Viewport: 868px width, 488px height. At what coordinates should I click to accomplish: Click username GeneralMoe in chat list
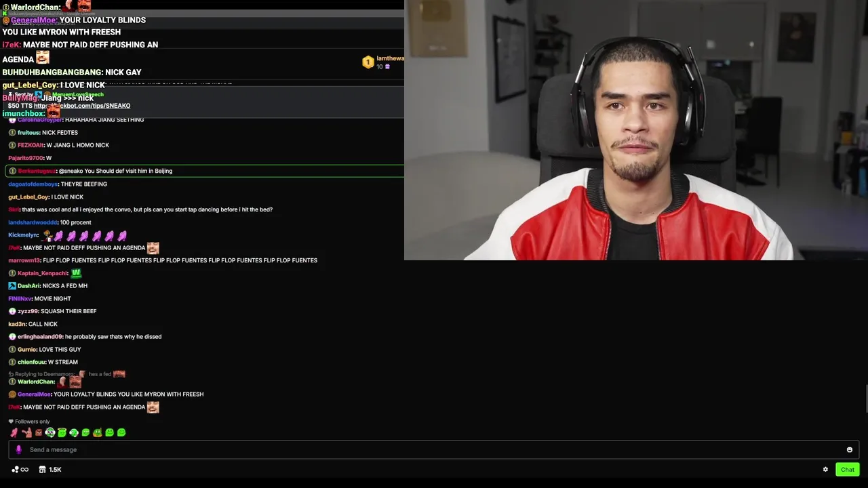tap(34, 394)
